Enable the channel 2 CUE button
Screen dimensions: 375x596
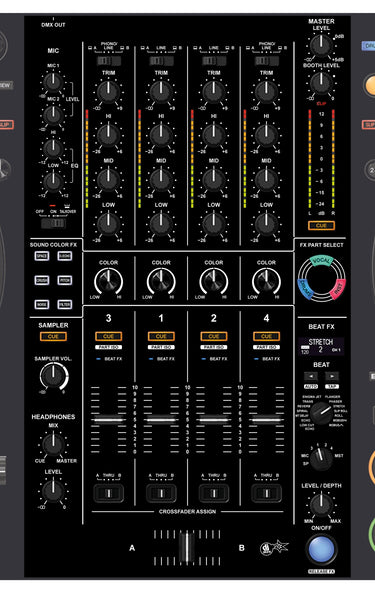click(214, 336)
